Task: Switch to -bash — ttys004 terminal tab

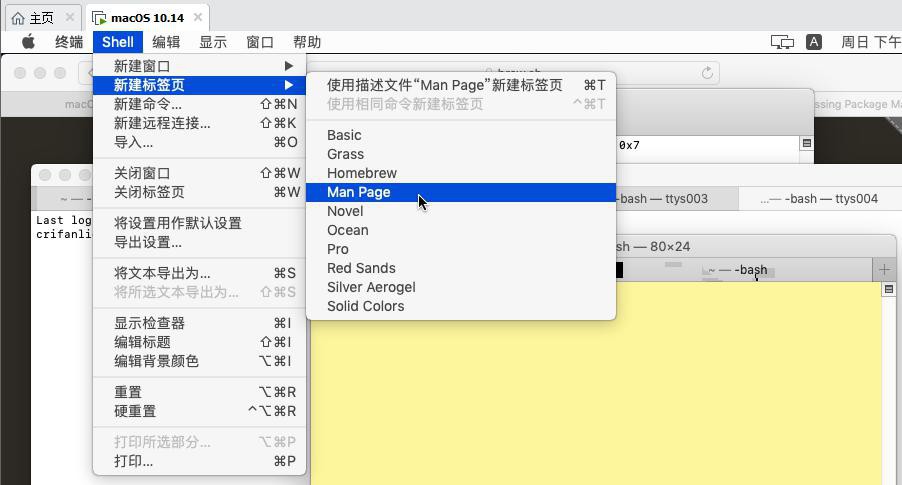Action: 819,198
